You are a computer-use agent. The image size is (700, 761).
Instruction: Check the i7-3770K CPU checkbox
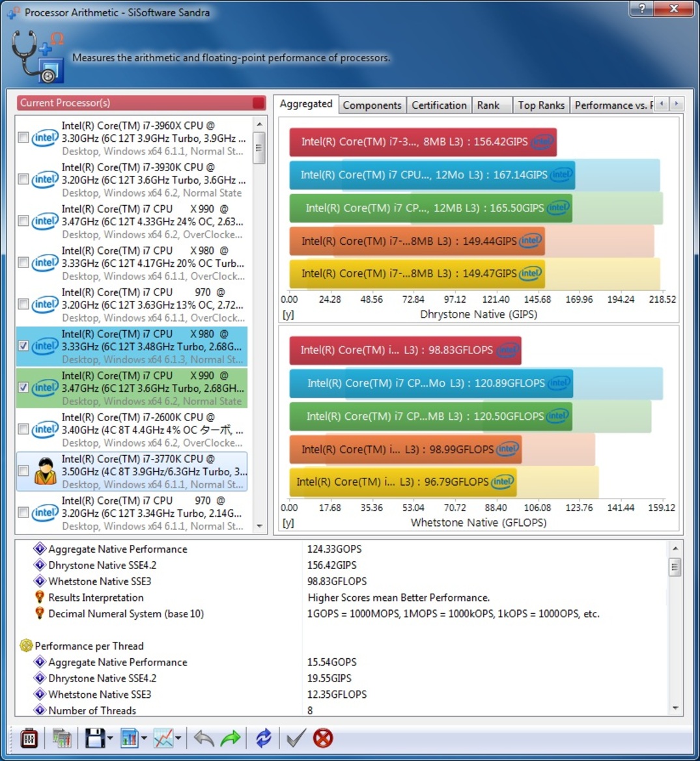tap(23, 471)
